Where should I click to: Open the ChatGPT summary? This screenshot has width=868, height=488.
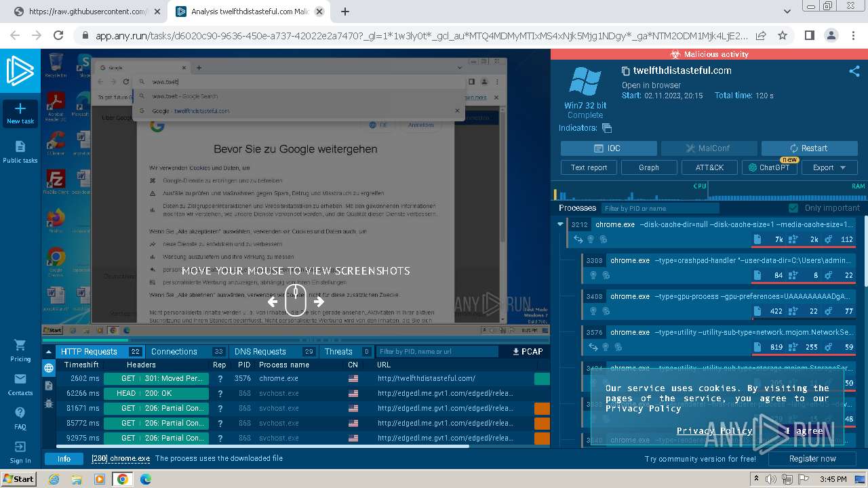770,167
